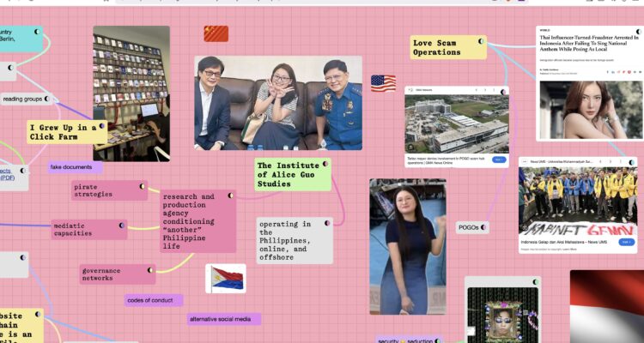Click connector icon on POGO scam hub preview card

503,92
